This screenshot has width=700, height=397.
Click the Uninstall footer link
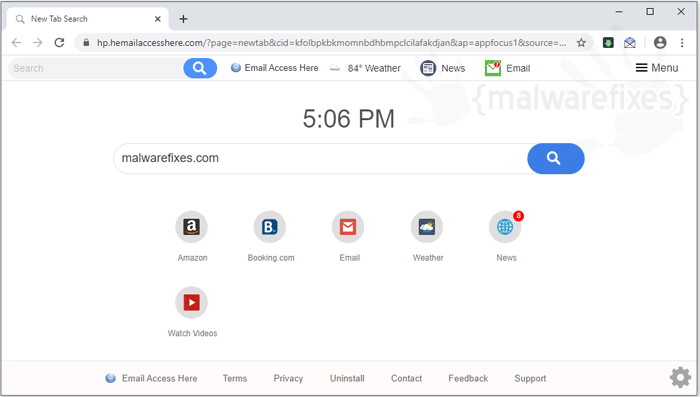click(x=347, y=378)
